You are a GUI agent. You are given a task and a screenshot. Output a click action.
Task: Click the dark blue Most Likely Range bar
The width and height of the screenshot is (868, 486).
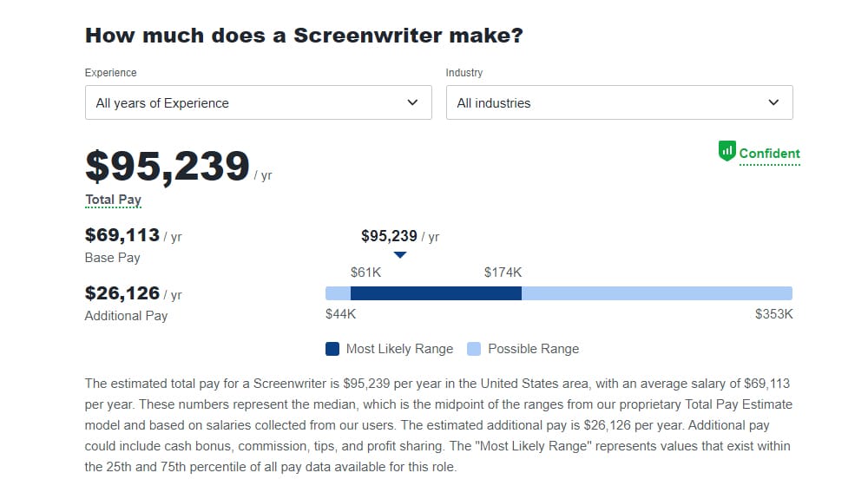[x=437, y=293]
